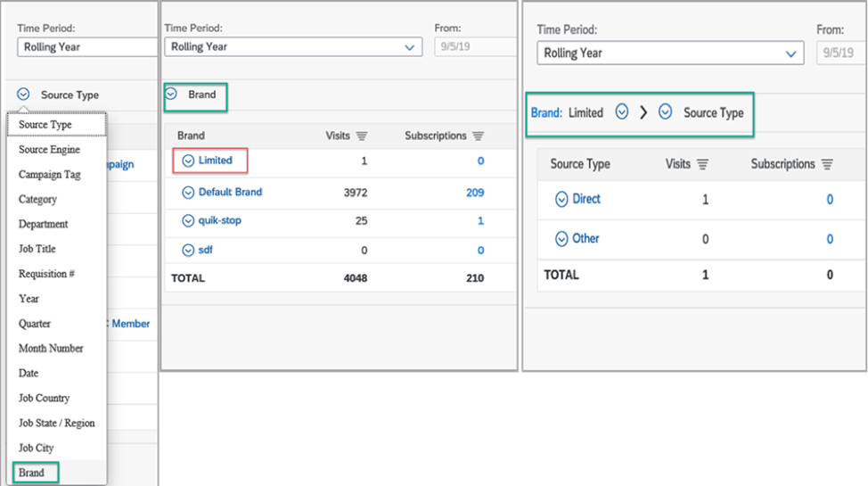Screen dimensions: 868x486
Task: Open the Brand dimension chevron above the table
Action: 172,95
